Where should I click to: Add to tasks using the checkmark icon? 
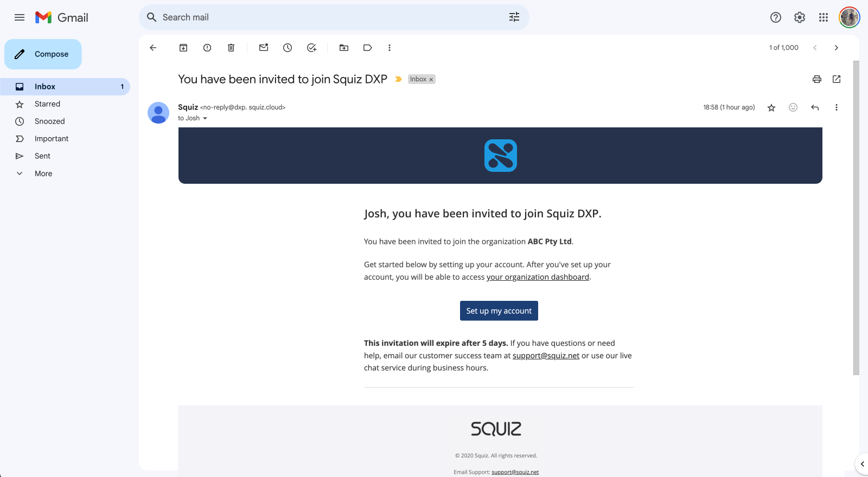(x=311, y=48)
